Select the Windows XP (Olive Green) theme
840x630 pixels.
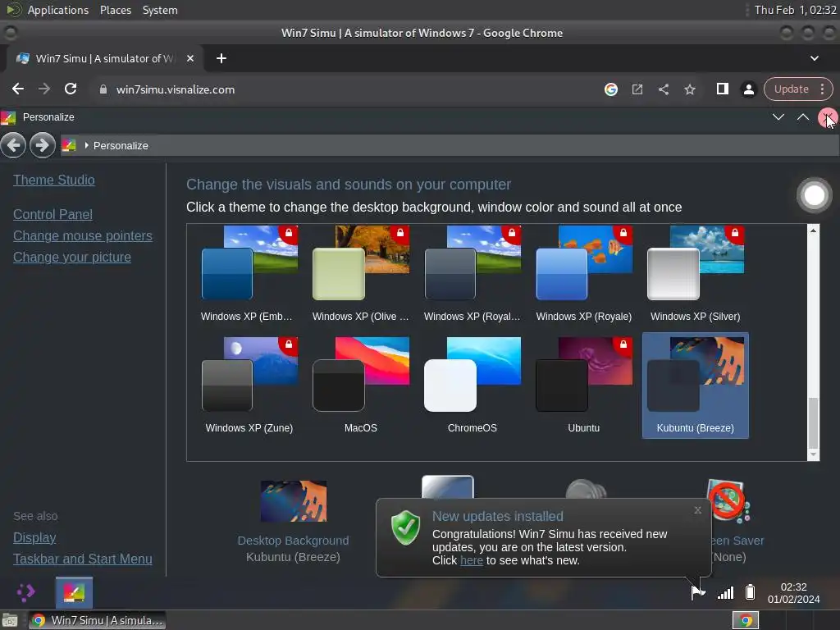(x=361, y=273)
